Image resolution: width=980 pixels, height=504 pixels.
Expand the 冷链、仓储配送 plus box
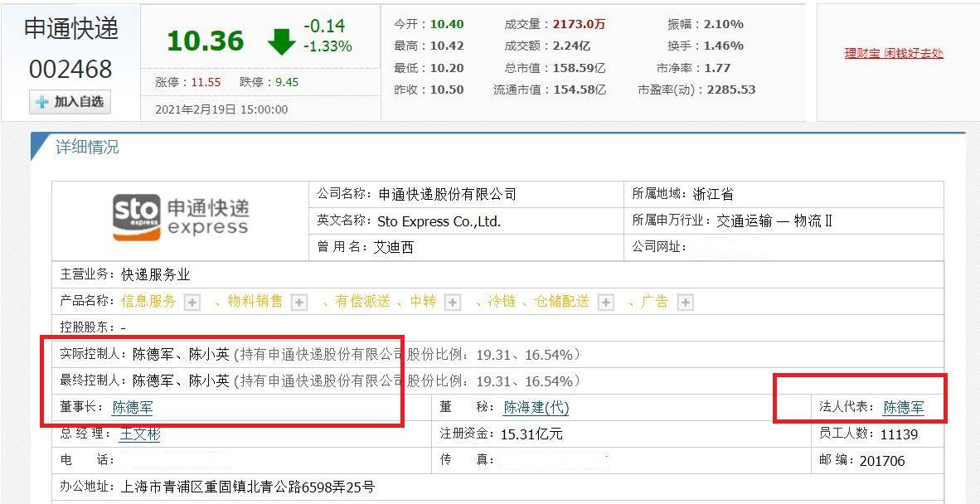pyautogui.click(x=605, y=303)
